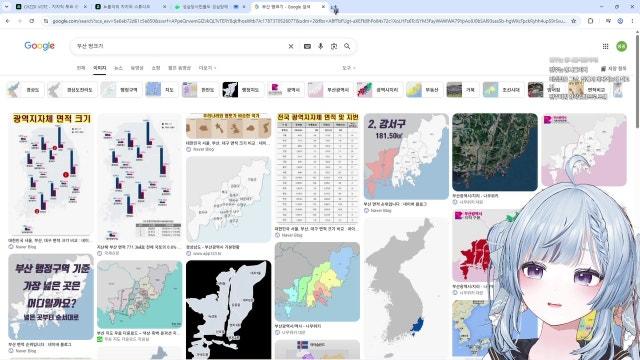
Task: Switch to the 쇼핑 tab
Action: pyautogui.click(x=156, y=68)
